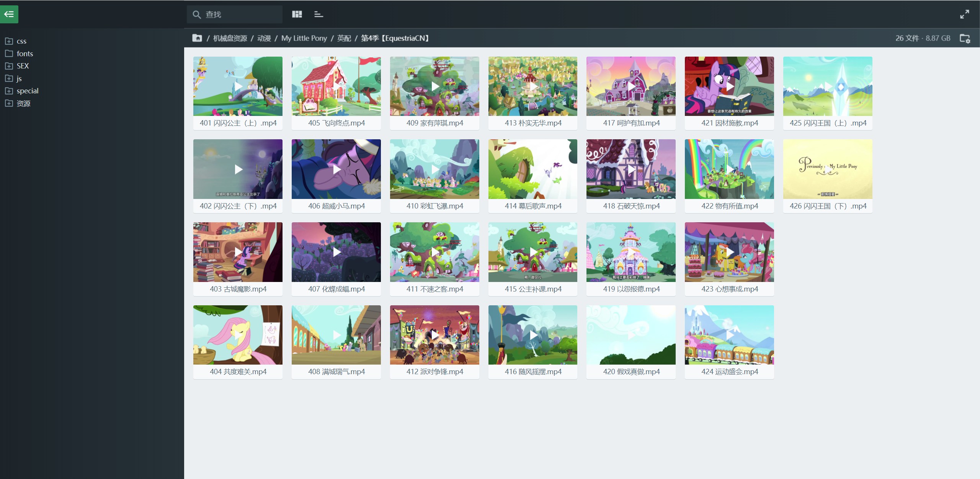Expand the 资源 folder node
This screenshot has width=980, height=479.
pyautogui.click(x=9, y=103)
